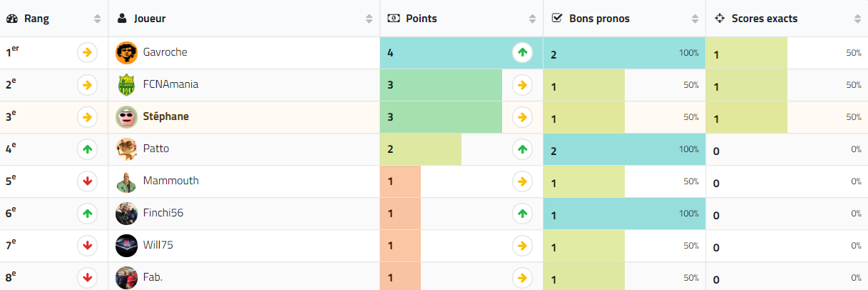Sort by the Joueur column arrows
The image size is (868, 290).
(369, 19)
